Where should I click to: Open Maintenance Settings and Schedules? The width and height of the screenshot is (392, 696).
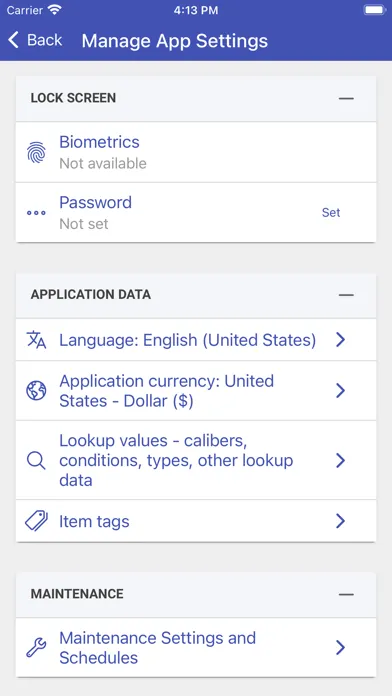point(196,648)
